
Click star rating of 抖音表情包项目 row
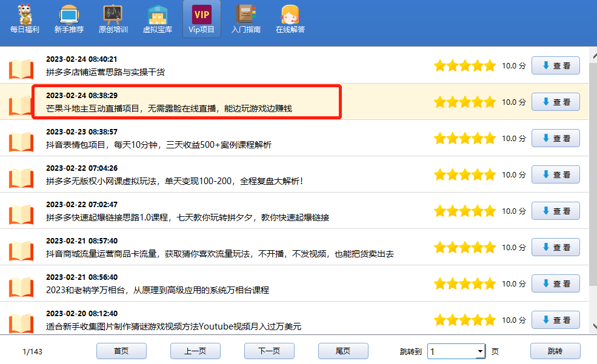(x=465, y=138)
